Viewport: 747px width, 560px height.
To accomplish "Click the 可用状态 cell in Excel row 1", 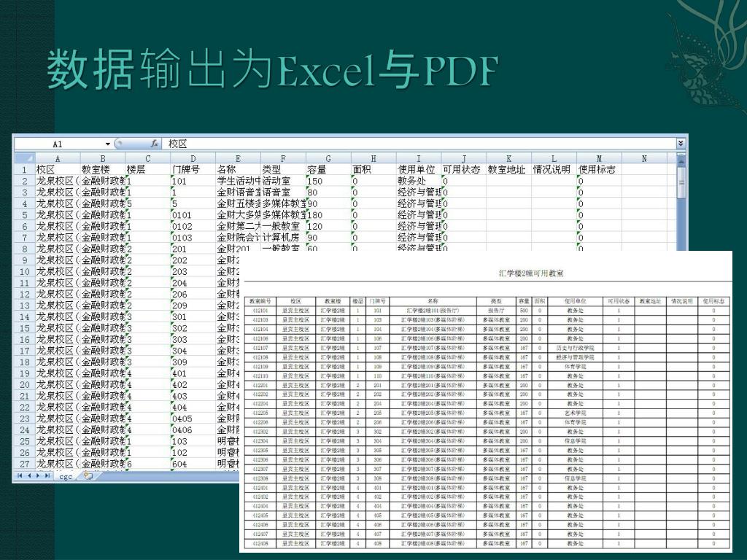I will pos(463,169).
